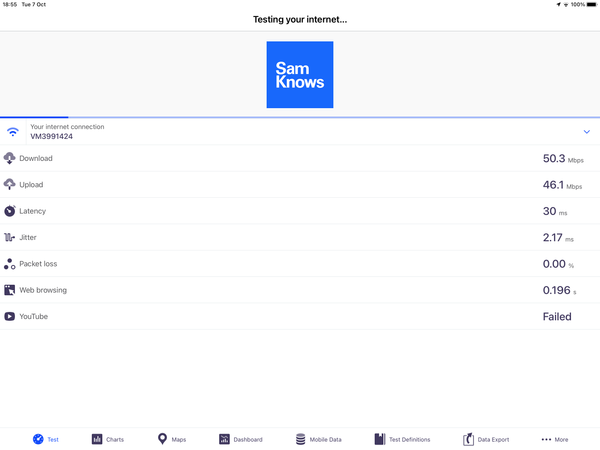Expand the internet connection details chevron
The image size is (600, 450).
click(x=586, y=132)
